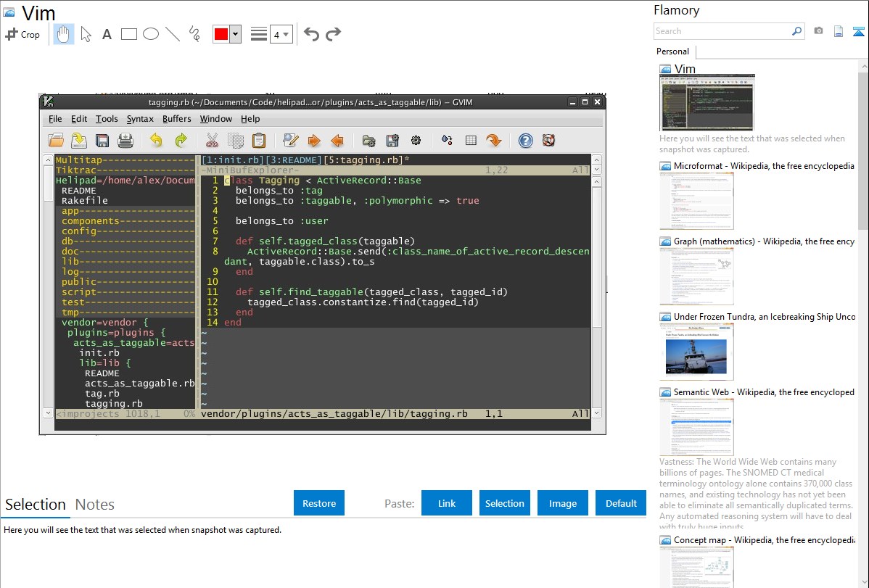Open the color picker dropdown arrow
This screenshot has height=588, width=869.
coord(235,34)
